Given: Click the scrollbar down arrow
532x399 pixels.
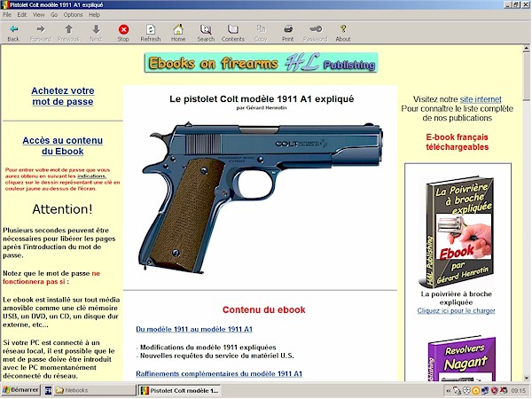Looking at the screenshot, I should tap(526, 378).
